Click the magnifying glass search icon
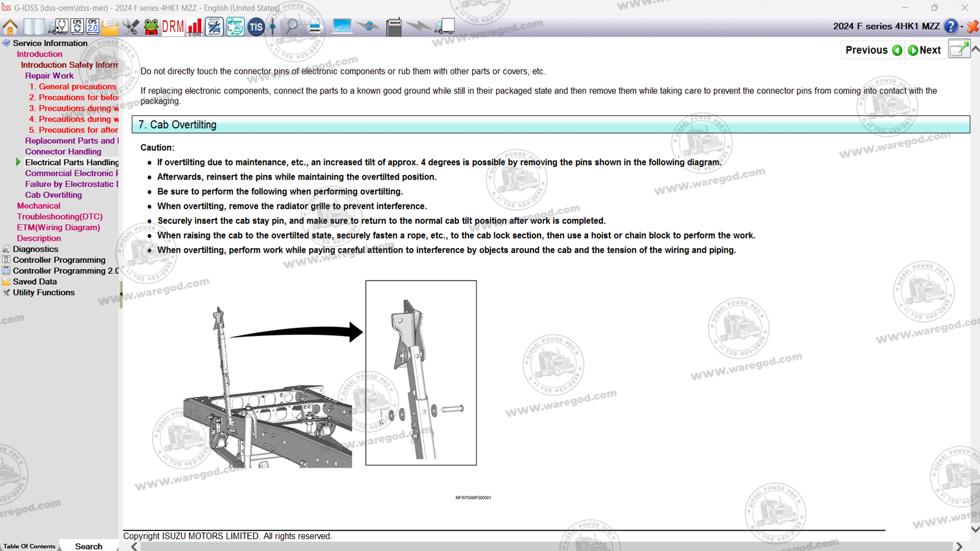 coord(292,27)
